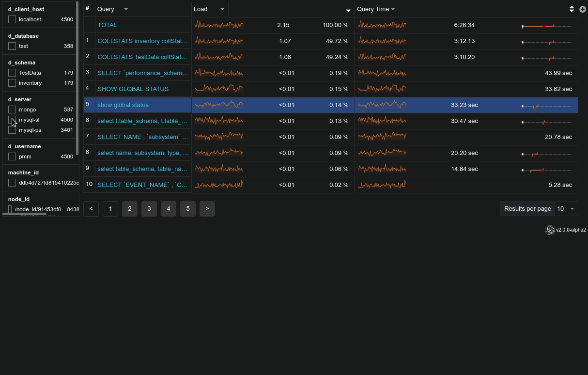Open the SHOW GLOBAL STATUS query in row 4
588x375 pixels.
133,89
